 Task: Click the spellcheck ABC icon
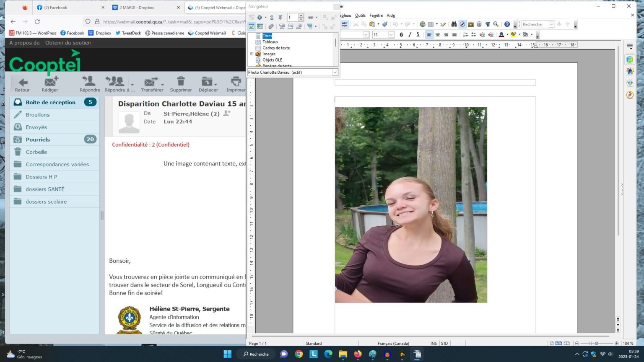(x=345, y=24)
